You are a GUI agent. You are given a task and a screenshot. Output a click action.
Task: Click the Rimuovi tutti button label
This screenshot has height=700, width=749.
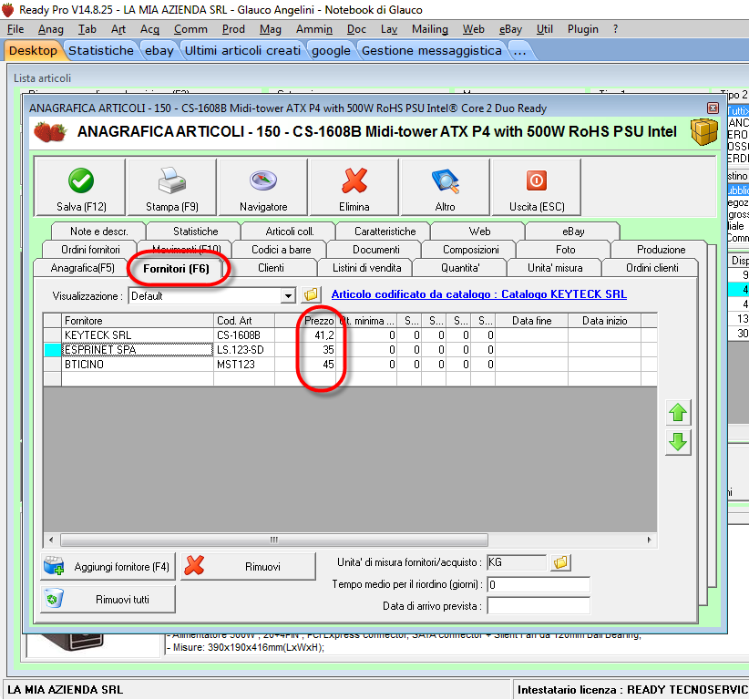pos(122,599)
